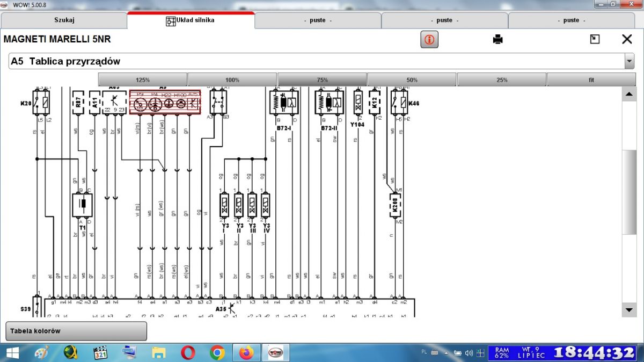The image size is (644, 362).
Task: Launch Google Chrome from the taskbar
Action: (217, 353)
